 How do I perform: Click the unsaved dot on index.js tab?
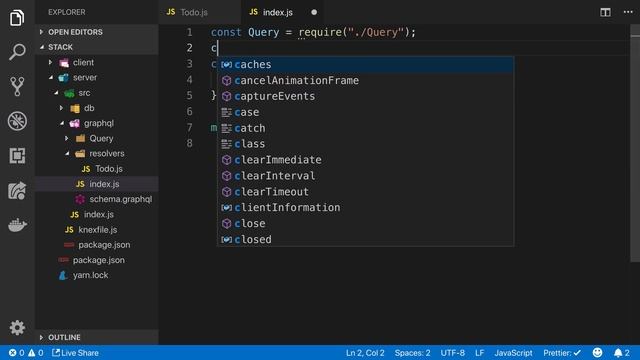[x=314, y=12]
